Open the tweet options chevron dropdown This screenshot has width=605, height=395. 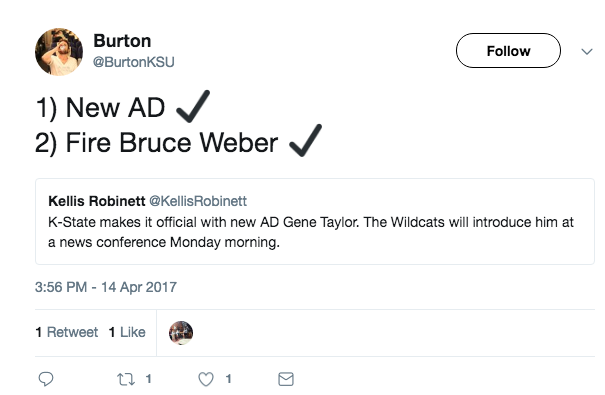[587, 51]
